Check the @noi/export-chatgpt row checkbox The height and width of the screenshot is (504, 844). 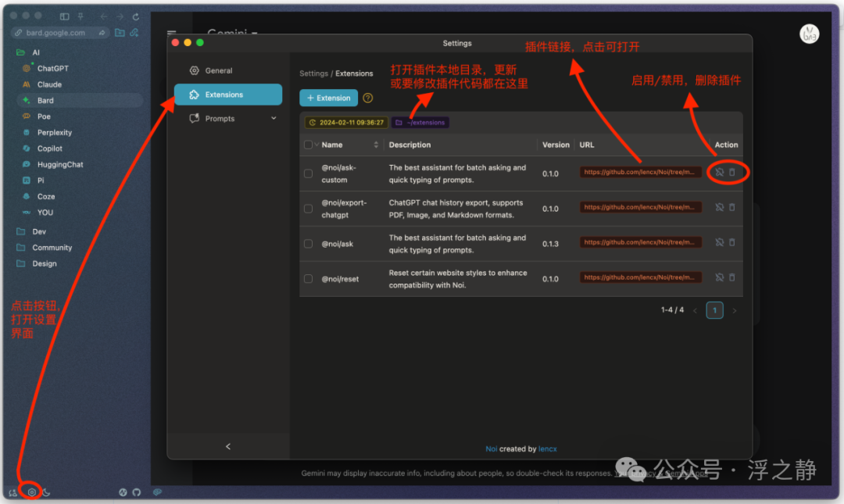pos(308,209)
